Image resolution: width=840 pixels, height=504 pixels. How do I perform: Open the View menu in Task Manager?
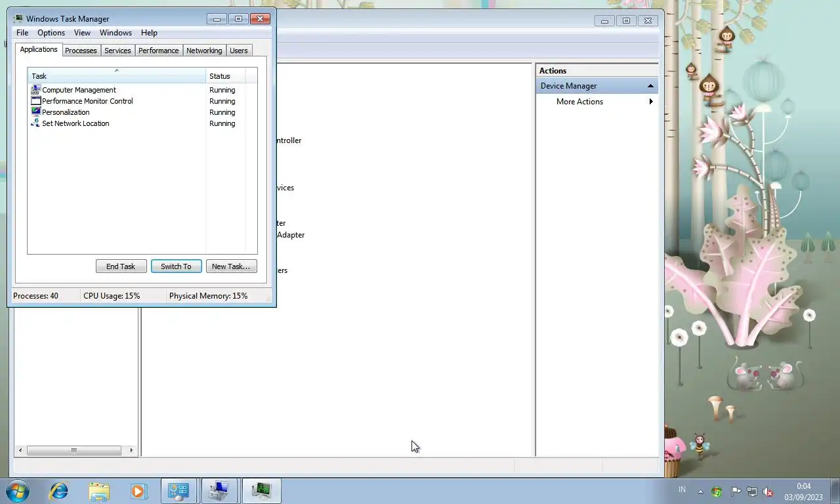(x=82, y=33)
